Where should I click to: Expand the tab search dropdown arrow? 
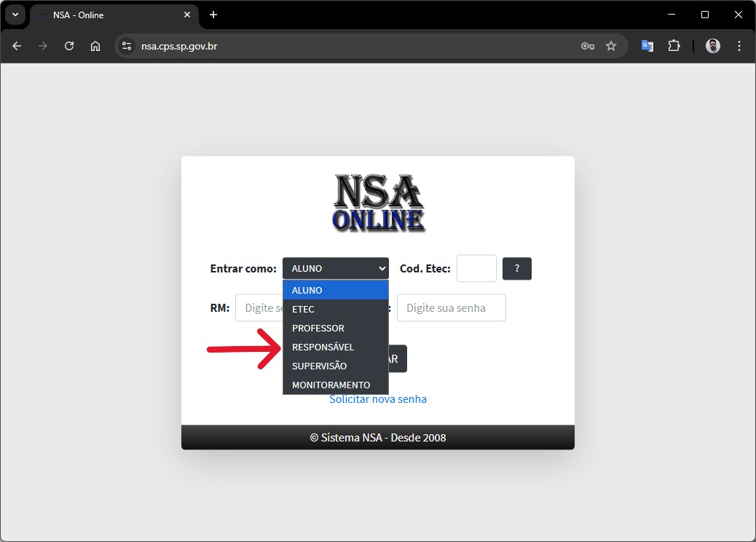tap(15, 15)
